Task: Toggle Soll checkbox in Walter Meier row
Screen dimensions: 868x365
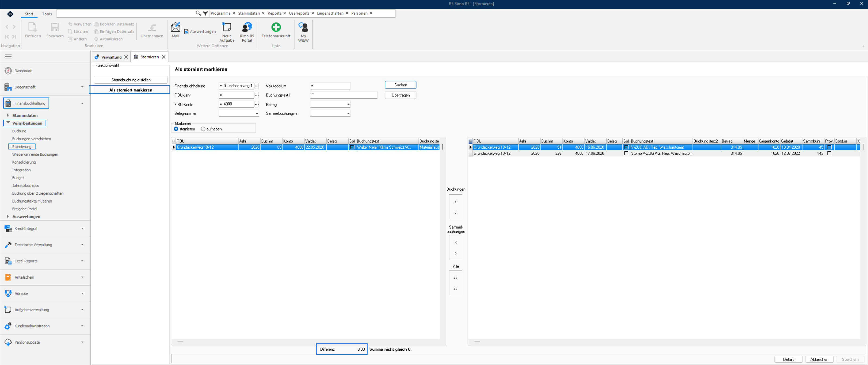Action: [352, 147]
